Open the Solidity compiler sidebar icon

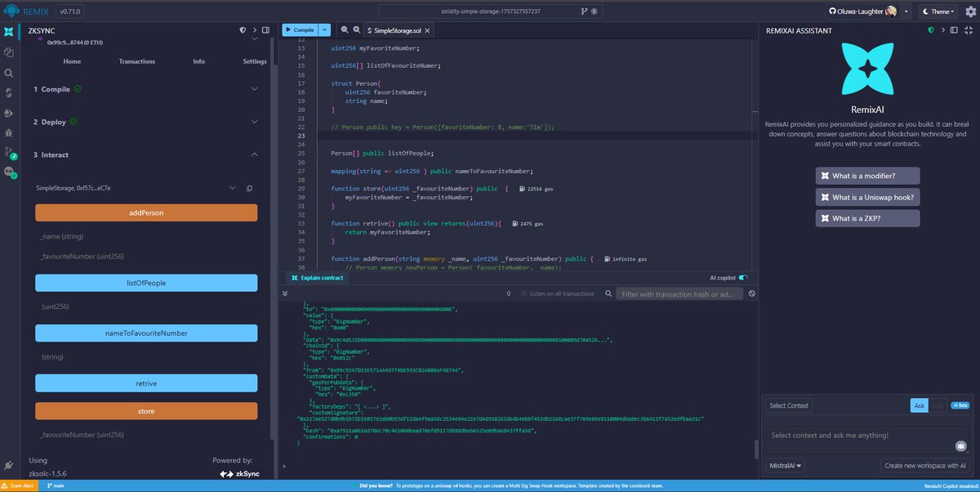[9, 92]
